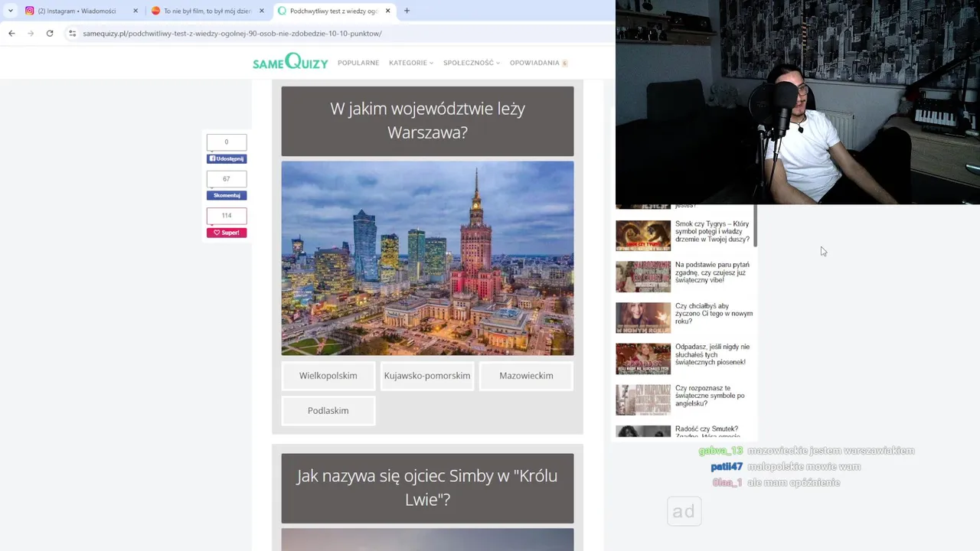Select the Podchwytliwy test browser tab
Image resolution: width=980 pixels, height=551 pixels.
(x=333, y=11)
